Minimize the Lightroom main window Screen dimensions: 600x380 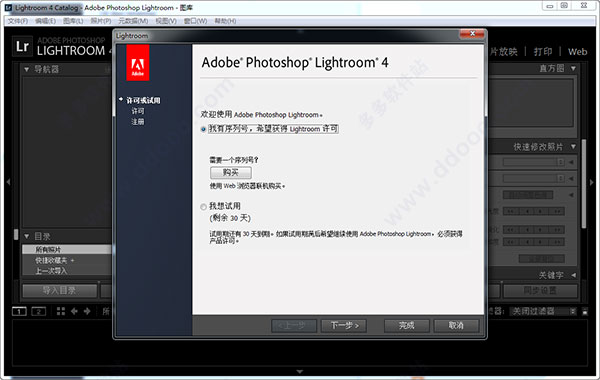tap(550, 6)
